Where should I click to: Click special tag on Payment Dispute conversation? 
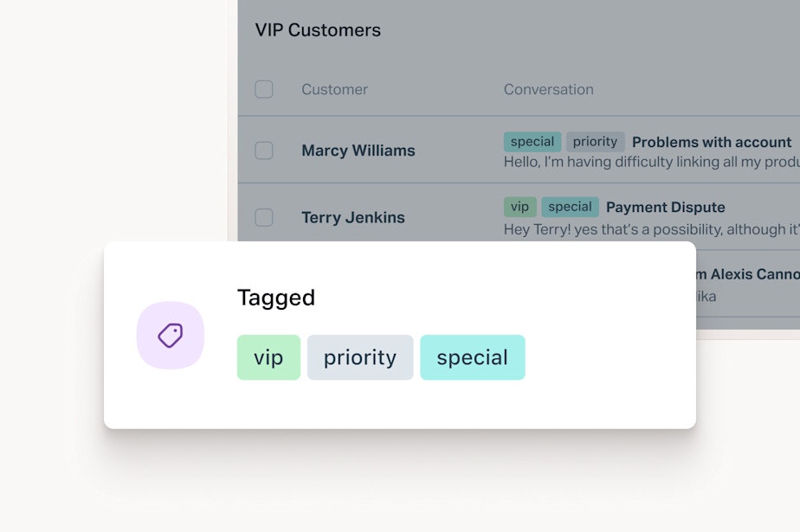point(570,207)
